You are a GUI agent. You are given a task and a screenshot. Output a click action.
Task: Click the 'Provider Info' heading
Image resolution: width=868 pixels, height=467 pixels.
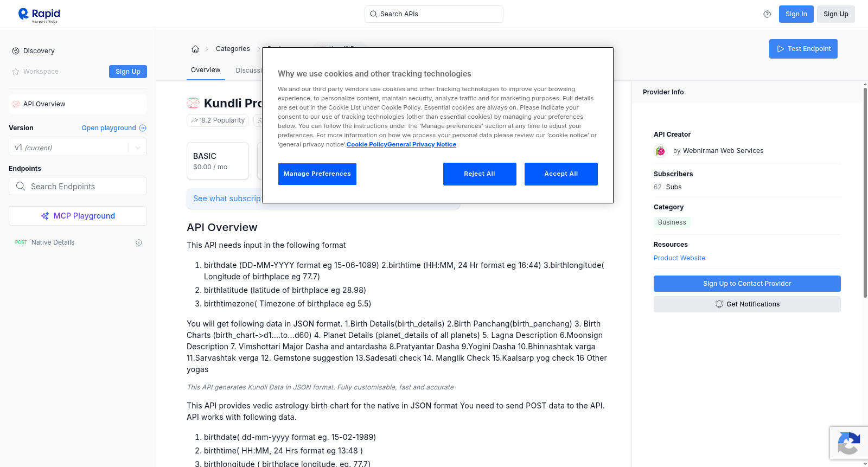tap(663, 92)
